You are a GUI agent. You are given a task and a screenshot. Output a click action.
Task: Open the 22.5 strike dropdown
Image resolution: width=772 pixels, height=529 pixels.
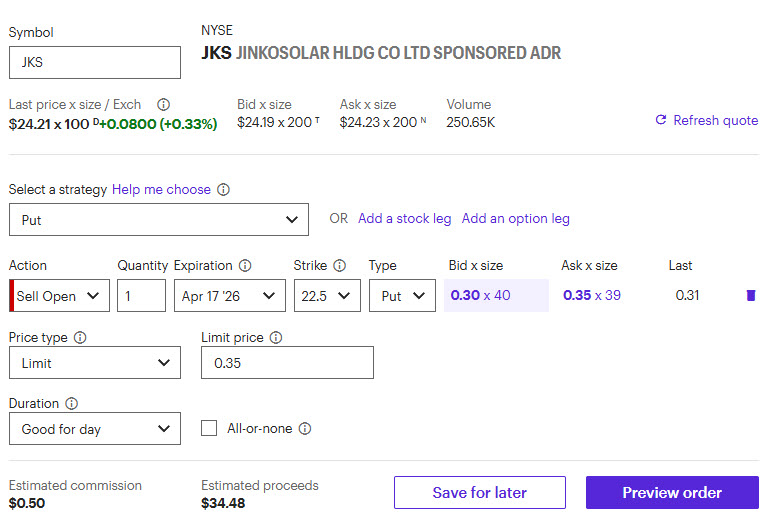pos(327,296)
